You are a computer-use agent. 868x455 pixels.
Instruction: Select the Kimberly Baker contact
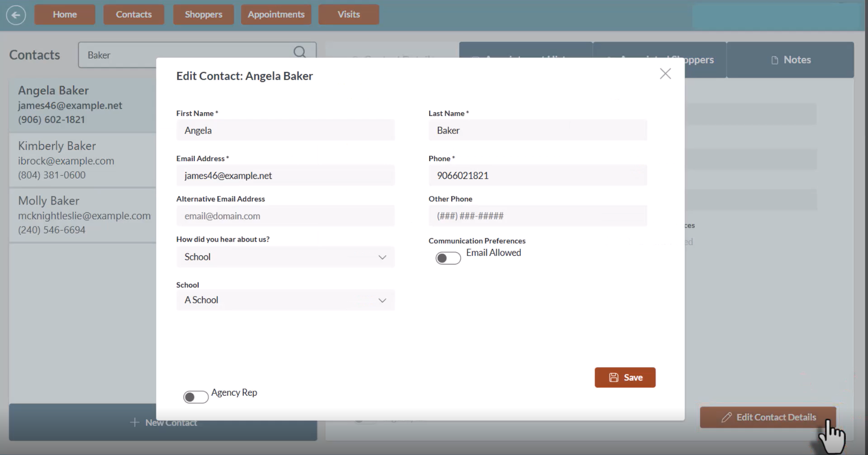point(83,160)
